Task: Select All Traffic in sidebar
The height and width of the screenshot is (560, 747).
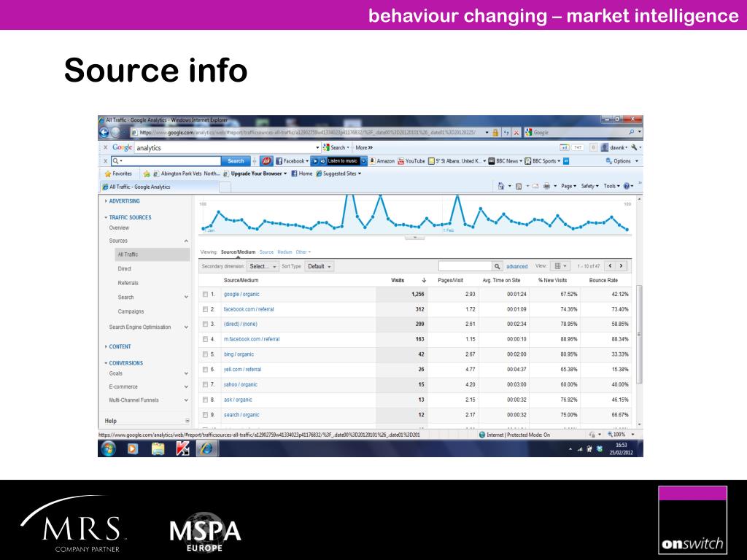Action: point(152,254)
